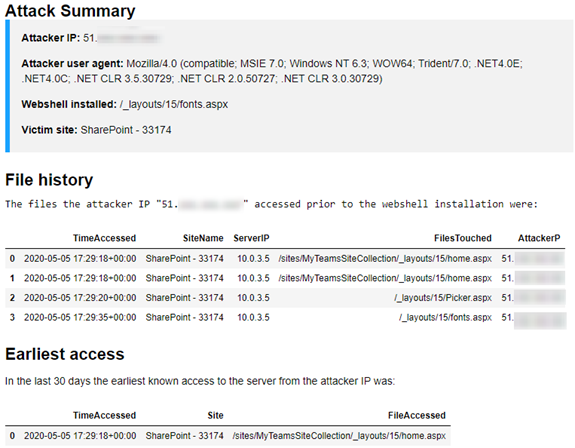Select the 10.0.3.5 server IP in row 1

(253, 278)
